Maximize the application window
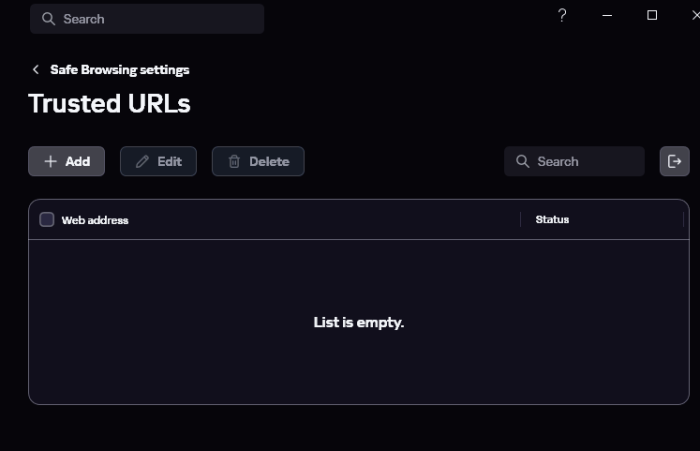The width and height of the screenshot is (700, 451). pos(652,15)
